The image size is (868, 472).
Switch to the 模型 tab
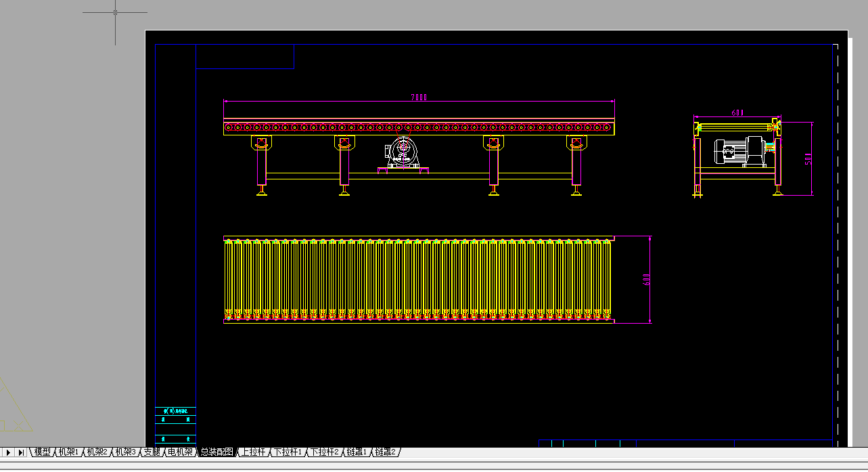tap(42, 452)
